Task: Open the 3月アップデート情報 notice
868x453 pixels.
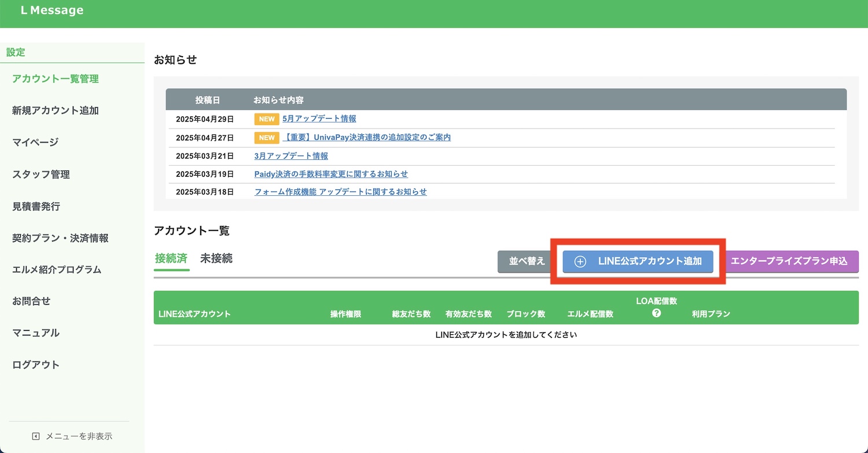Action: [291, 156]
